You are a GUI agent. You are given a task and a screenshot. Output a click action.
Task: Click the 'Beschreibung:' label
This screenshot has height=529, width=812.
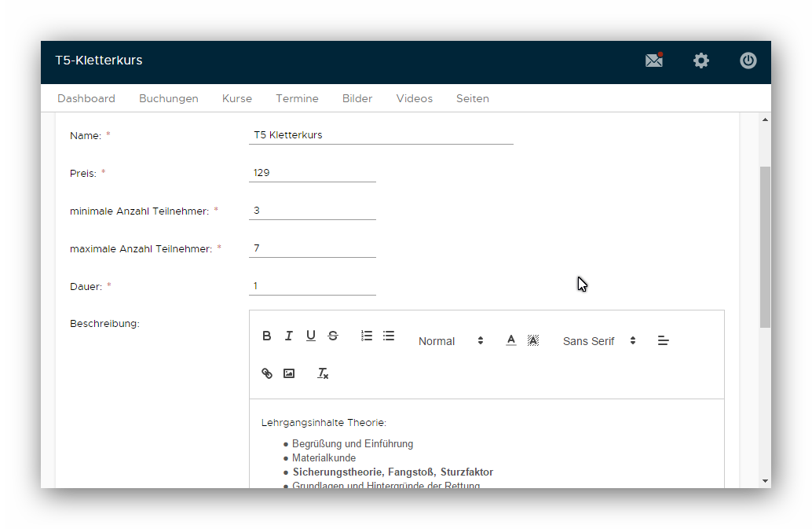[x=104, y=324]
